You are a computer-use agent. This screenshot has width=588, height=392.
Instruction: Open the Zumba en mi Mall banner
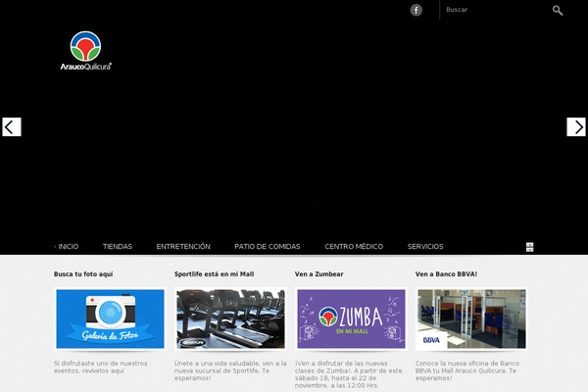pos(351,319)
